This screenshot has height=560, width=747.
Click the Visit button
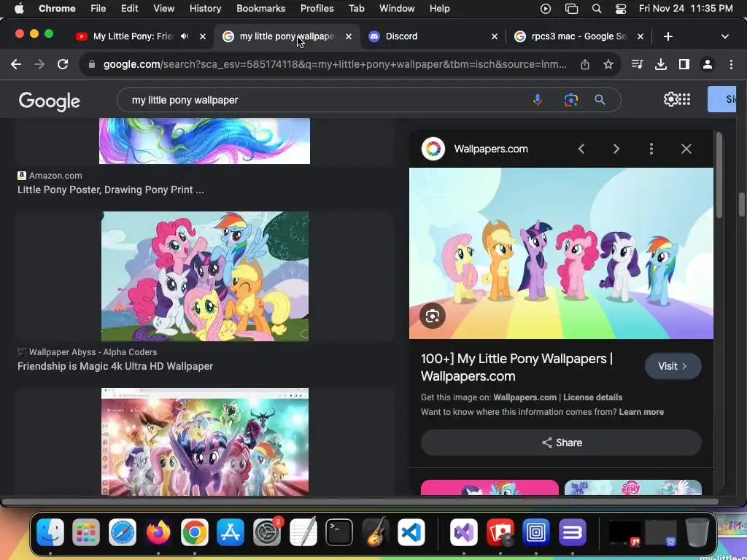(673, 366)
